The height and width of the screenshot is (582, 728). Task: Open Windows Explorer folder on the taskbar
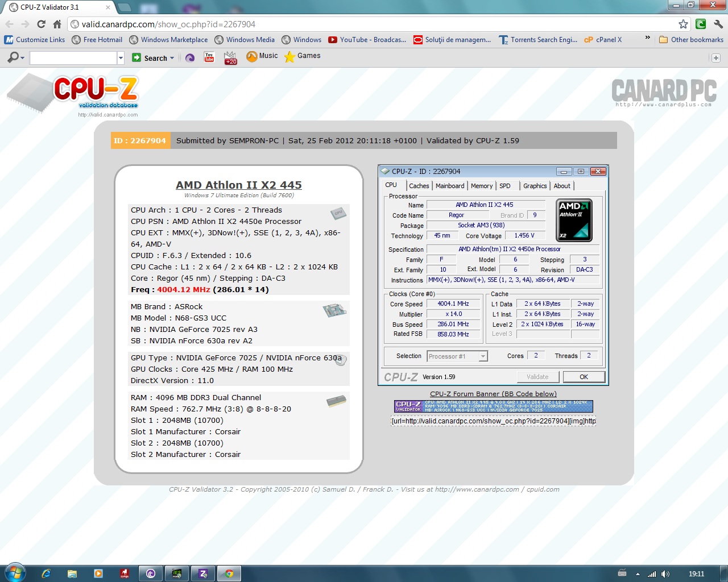click(72, 573)
